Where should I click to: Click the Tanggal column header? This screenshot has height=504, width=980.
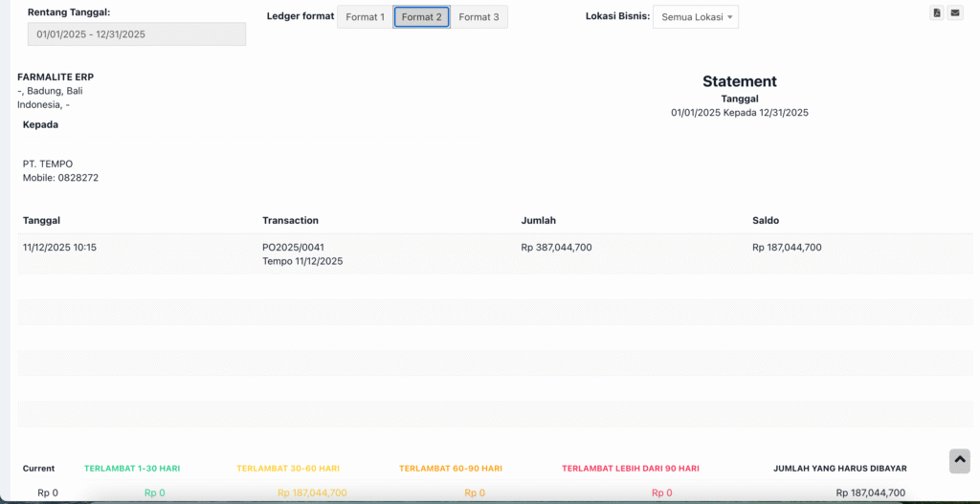pos(41,221)
